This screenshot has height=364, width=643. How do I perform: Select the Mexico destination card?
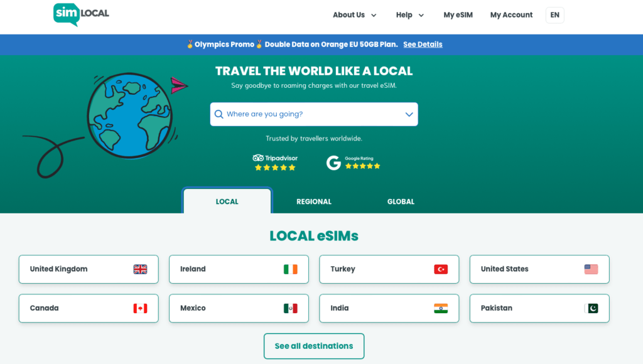coord(239,308)
